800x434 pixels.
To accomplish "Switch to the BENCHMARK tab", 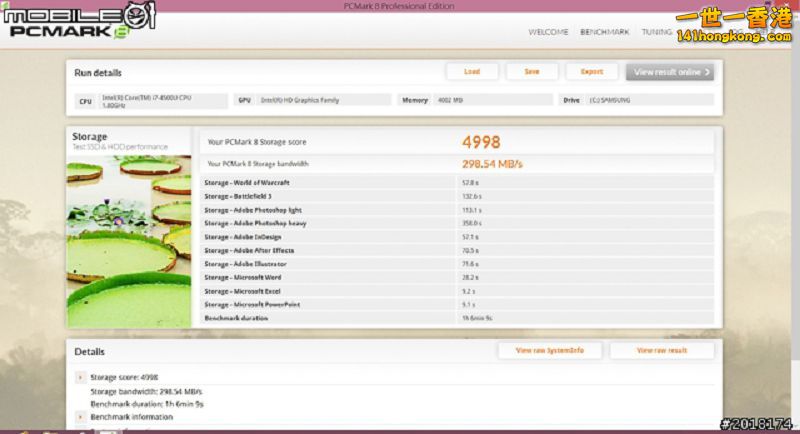I will pyautogui.click(x=605, y=32).
